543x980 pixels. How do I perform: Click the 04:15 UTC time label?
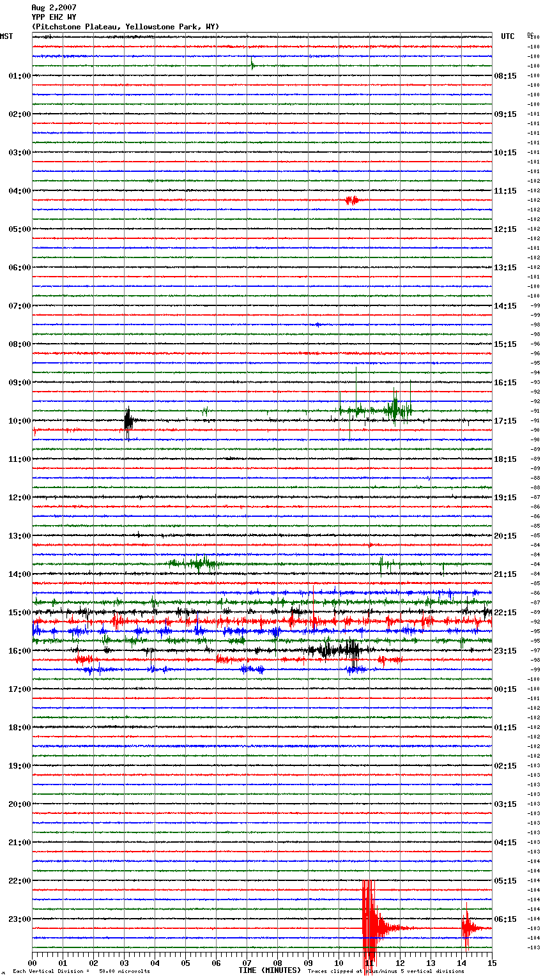click(505, 843)
